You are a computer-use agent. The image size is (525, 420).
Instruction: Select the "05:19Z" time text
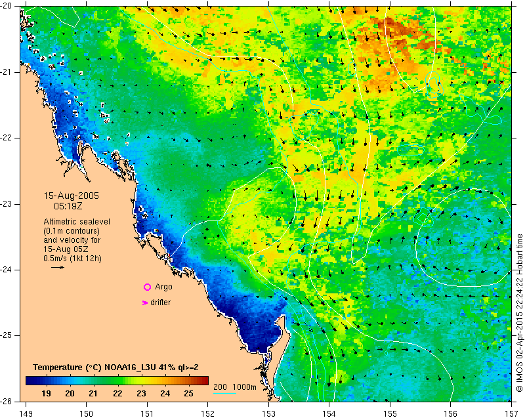pyautogui.click(x=68, y=206)
